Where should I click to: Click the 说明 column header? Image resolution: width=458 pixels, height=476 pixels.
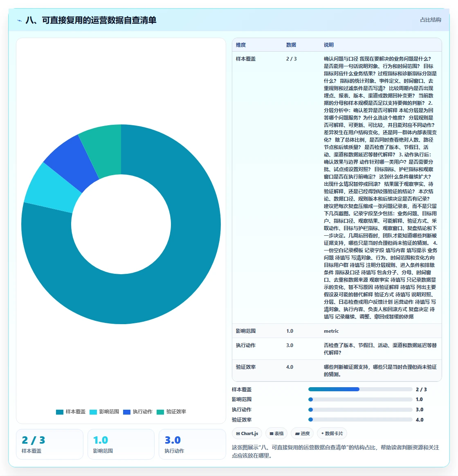329,45
